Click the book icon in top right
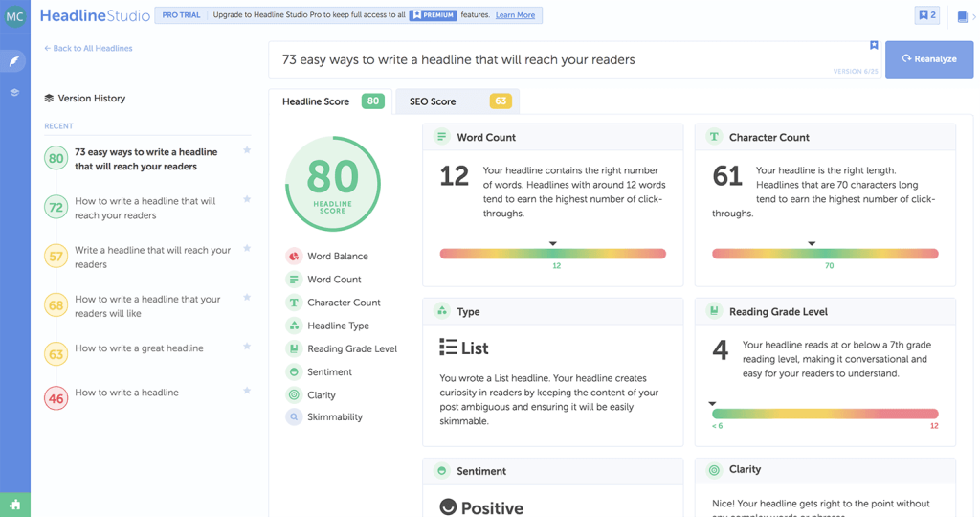This screenshot has width=980, height=517. coord(962,16)
